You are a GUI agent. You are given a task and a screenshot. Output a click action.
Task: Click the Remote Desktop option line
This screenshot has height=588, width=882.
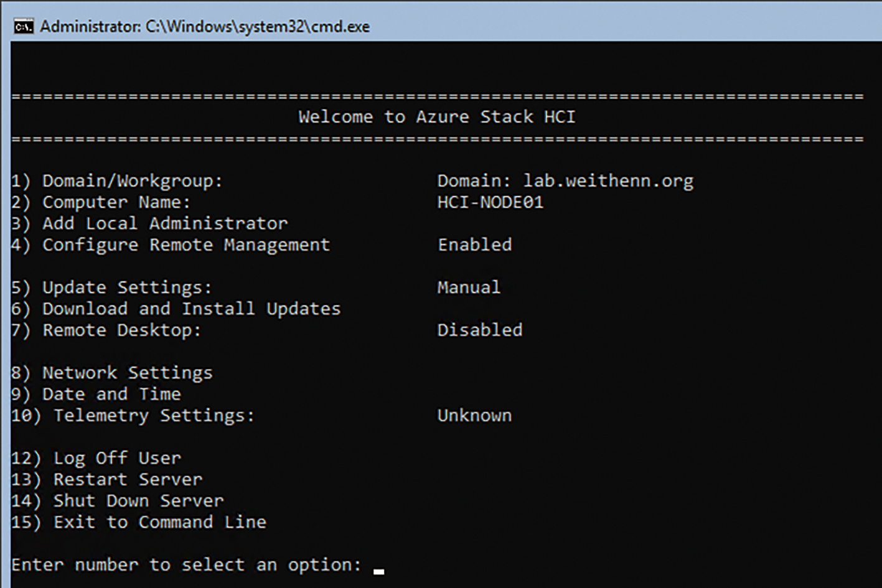coord(106,330)
